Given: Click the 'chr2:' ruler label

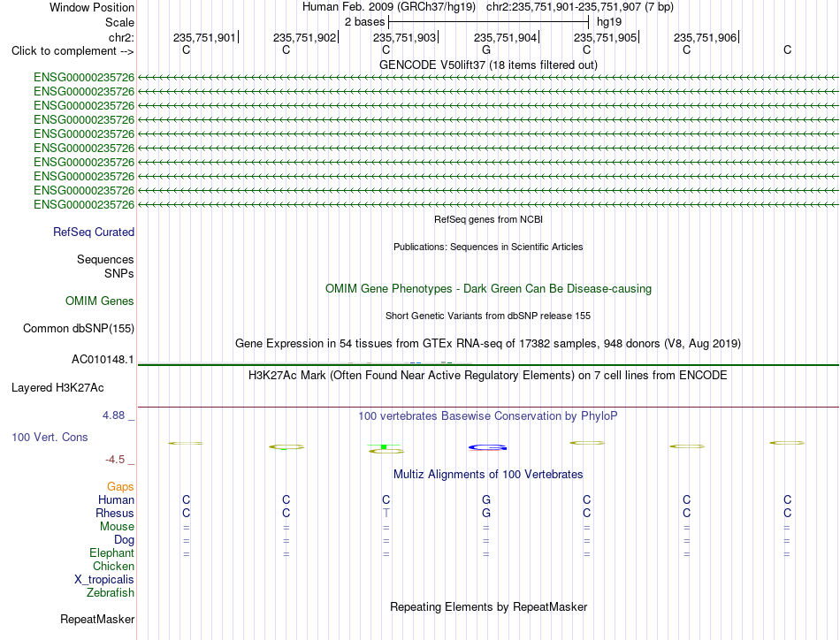Looking at the screenshot, I should [121, 37].
